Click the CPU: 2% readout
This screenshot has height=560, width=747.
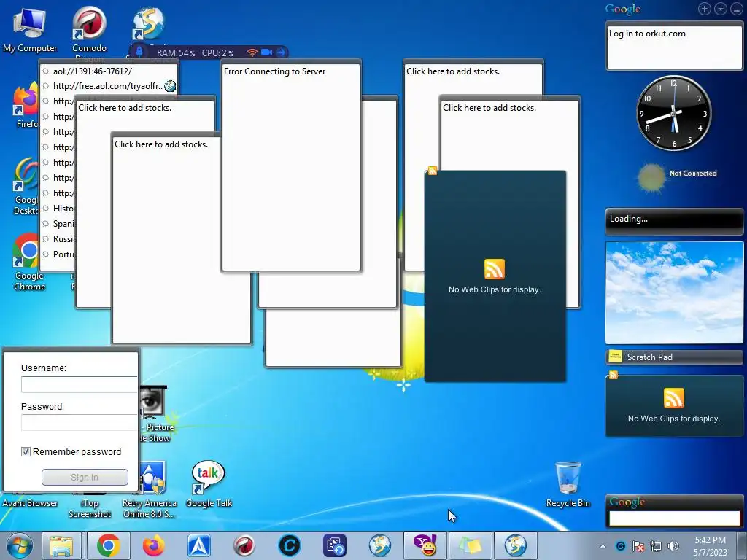coord(217,52)
